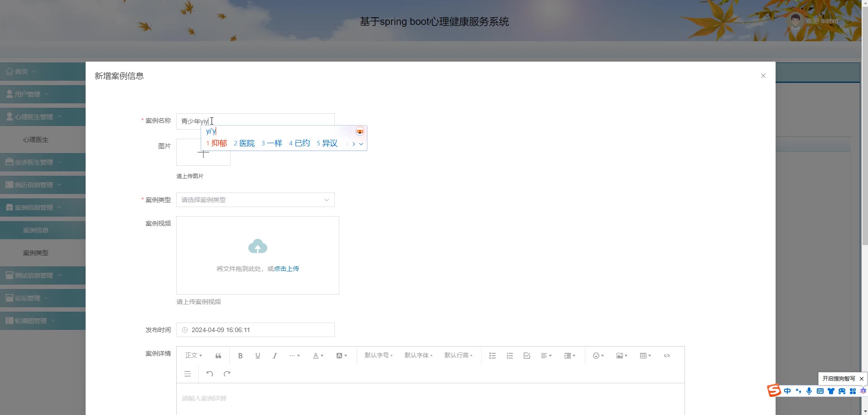Toggle underline formatting in editor
The image size is (868, 415).
[x=258, y=356]
